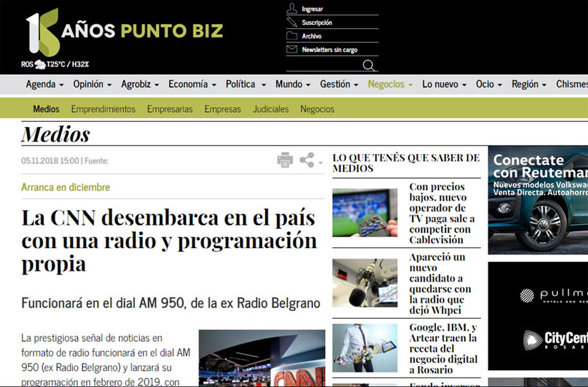Click the Ingresar user icon
The width and height of the screenshot is (588, 387).
292,8
